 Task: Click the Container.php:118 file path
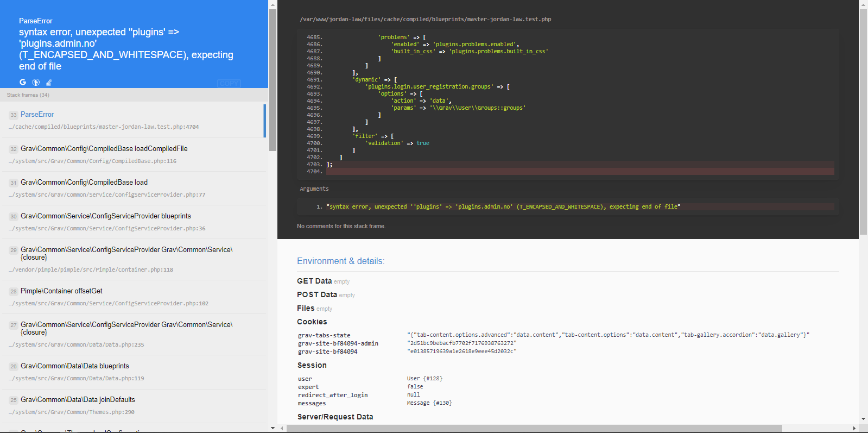(91, 270)
